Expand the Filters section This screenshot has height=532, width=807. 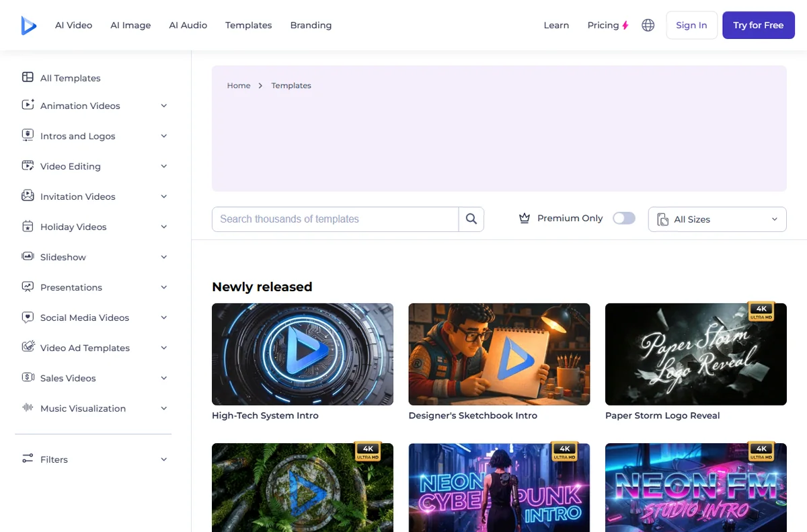click(x=164, y=459)
